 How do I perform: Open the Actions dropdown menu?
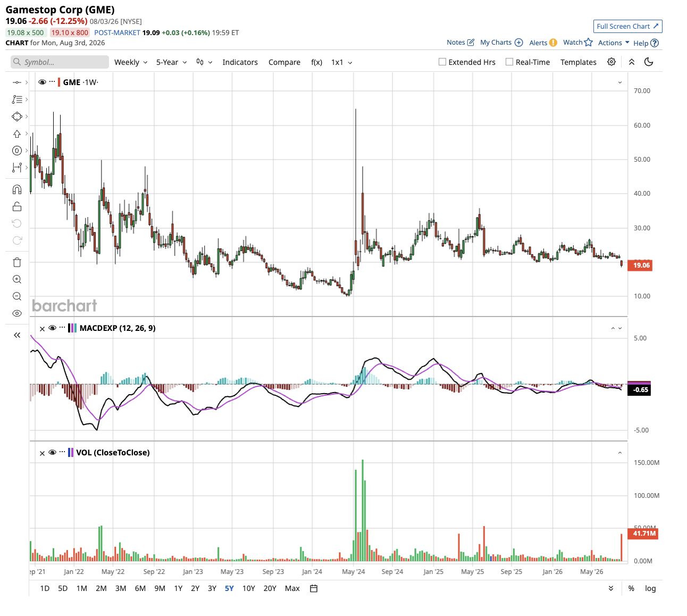614,43
